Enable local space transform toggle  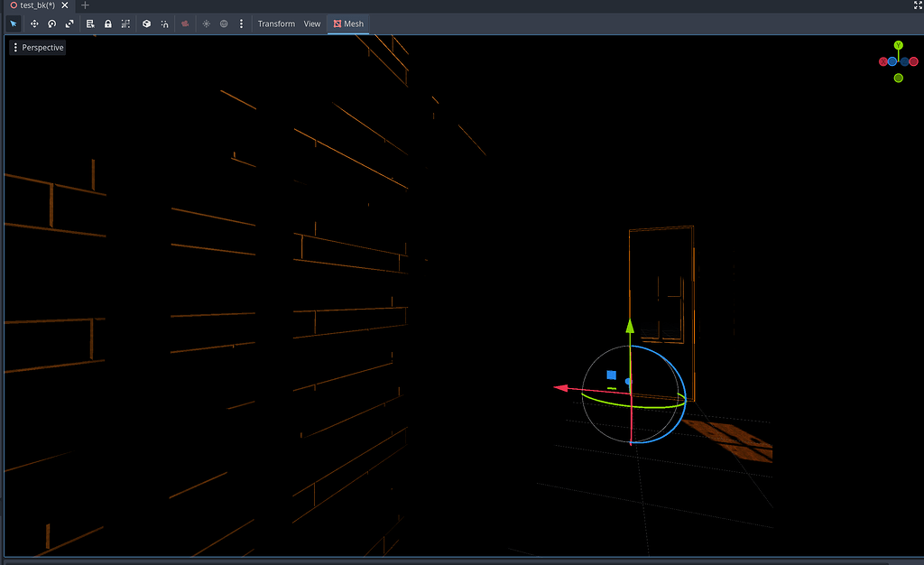pyautogui.click(x=146, y=23)
